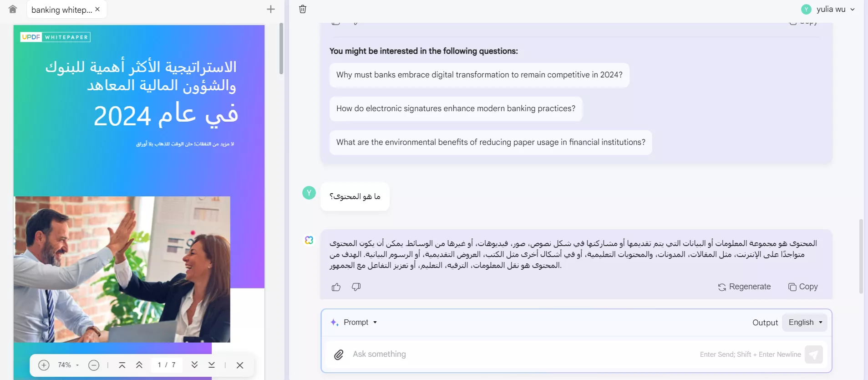This screenshot has width=868, height=380.
Task: Zoom out with the minus icon
Action: point(94,365)
